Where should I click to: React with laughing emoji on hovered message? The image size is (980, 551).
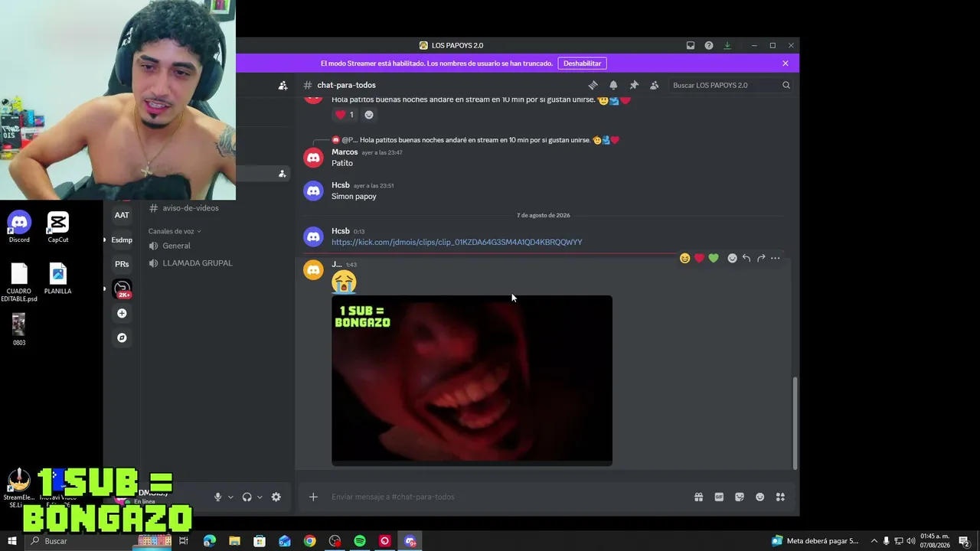tap(684, 259)
